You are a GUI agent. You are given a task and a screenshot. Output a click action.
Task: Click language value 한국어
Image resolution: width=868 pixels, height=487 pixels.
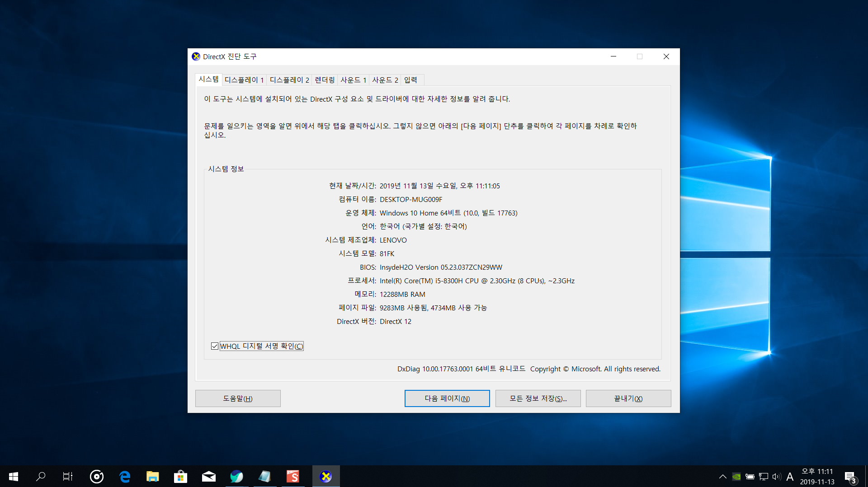tap(423, 226)
